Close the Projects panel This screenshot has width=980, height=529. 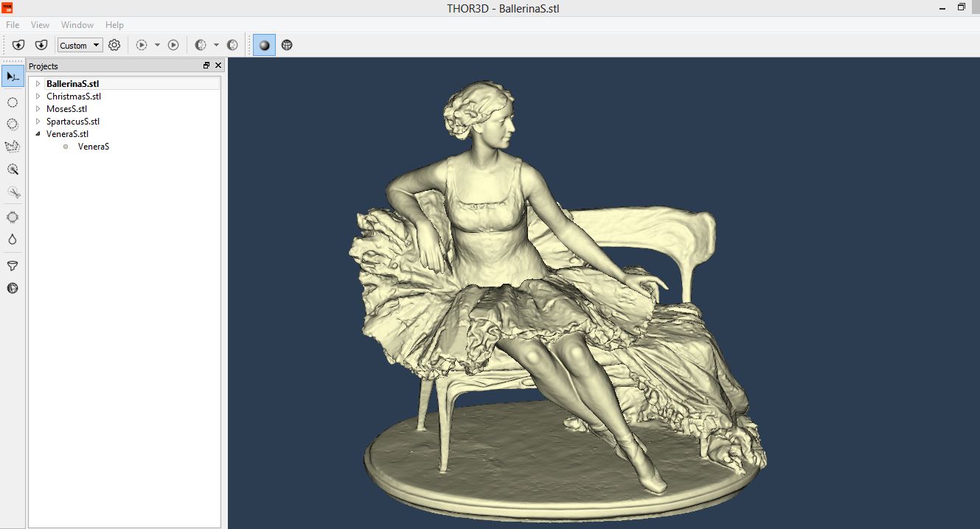click(x=218, y=66)
